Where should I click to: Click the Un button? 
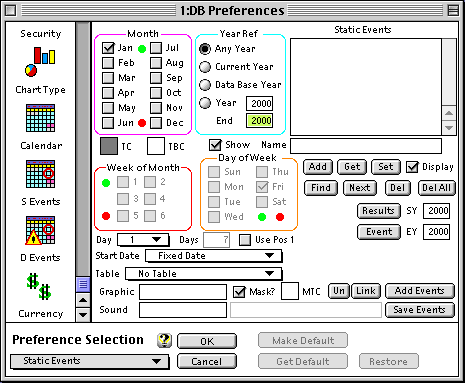(339, 291)
